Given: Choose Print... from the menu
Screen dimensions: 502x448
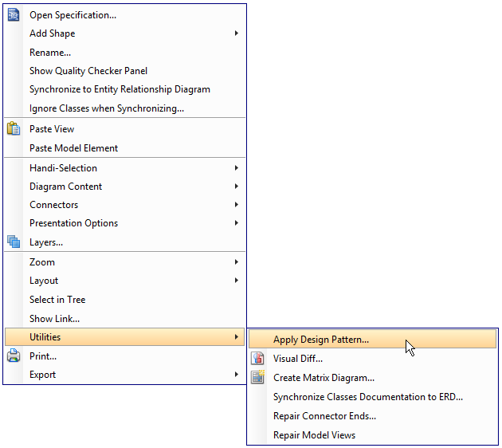Looking at the screenshot, I should [x=125, y=356].
